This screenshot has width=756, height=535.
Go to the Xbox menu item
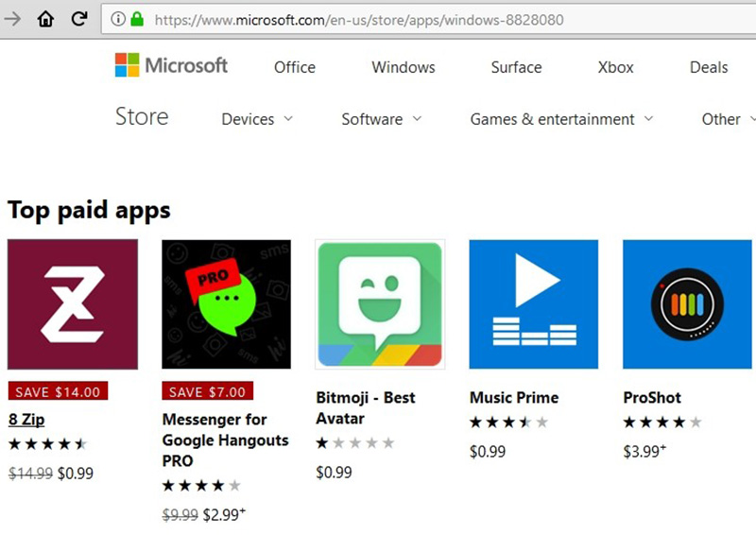coord(616,67)
